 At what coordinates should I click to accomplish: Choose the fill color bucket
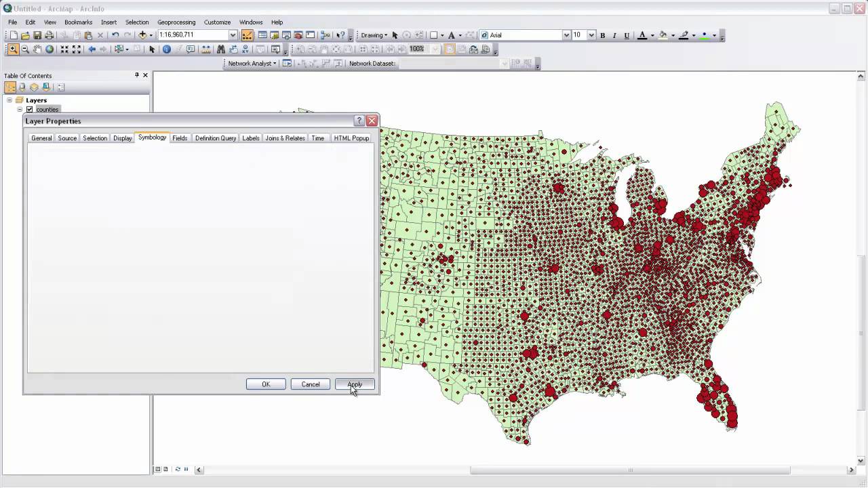[x=663, y=35]
